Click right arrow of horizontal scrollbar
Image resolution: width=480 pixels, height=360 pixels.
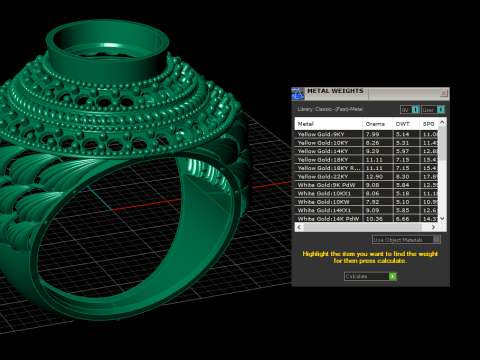click(x=433, y=227)
